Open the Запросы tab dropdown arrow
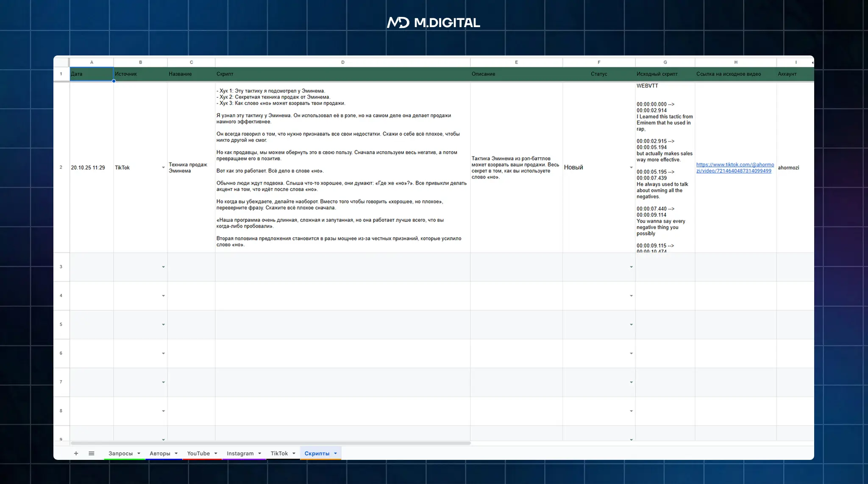 pyautogui.click(x=139, y=454)
